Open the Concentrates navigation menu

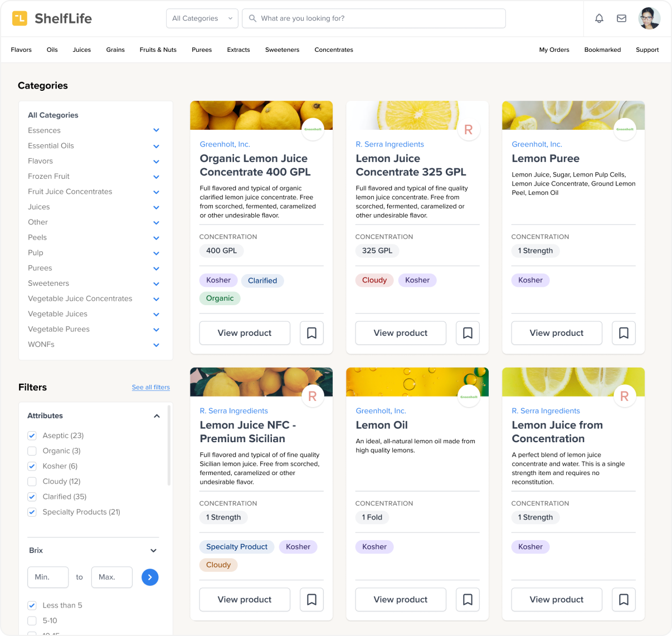tap(334, 50)
